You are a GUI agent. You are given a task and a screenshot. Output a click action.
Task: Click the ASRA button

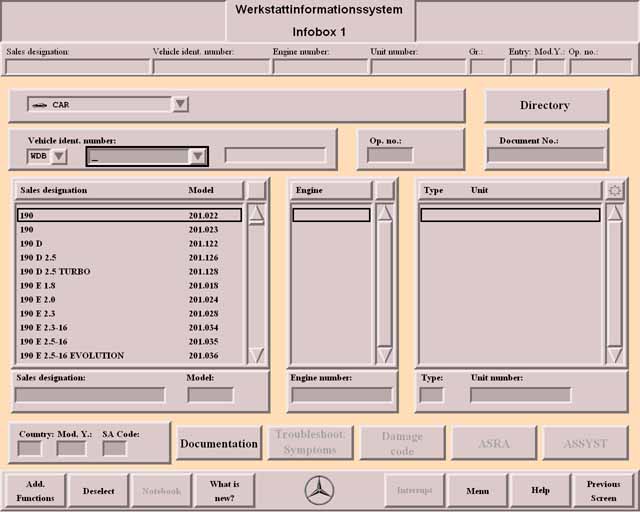(494, 443)
